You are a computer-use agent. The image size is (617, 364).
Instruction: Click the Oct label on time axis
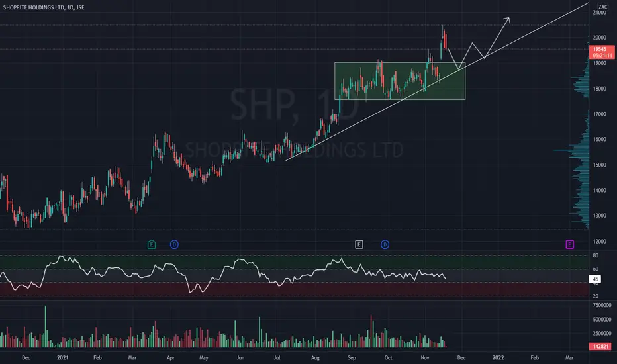pyautogui.click(x=388, y=357)
